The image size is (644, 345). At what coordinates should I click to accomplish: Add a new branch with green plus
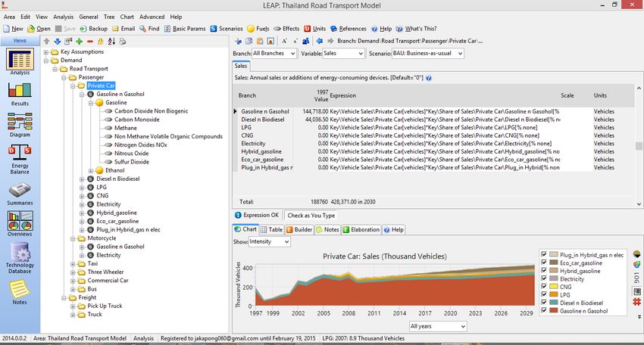coord(80,42)
